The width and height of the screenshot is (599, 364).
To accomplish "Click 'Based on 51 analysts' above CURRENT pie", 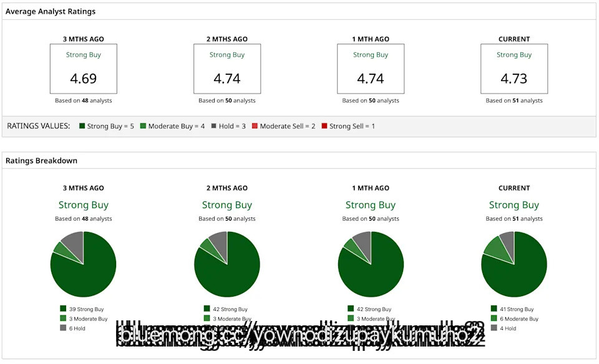I will [x=514, y=219].
